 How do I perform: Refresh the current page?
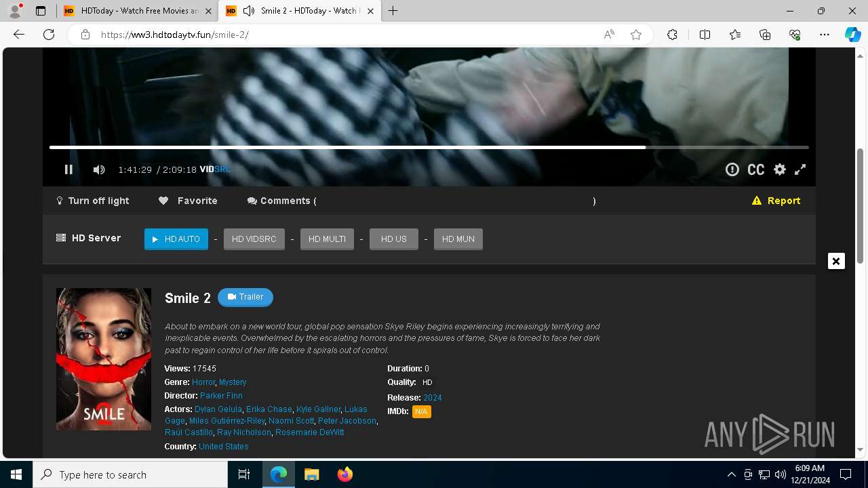pos(49,35)
